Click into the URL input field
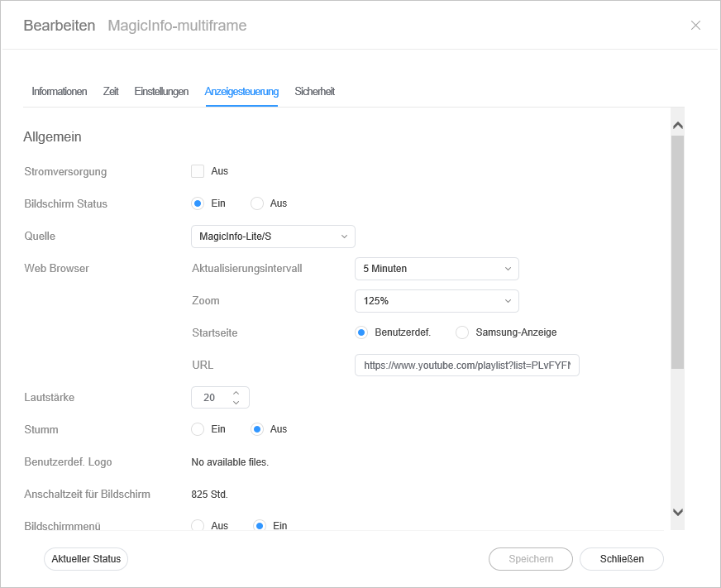The image size is (721, 588). pos(466,366)
